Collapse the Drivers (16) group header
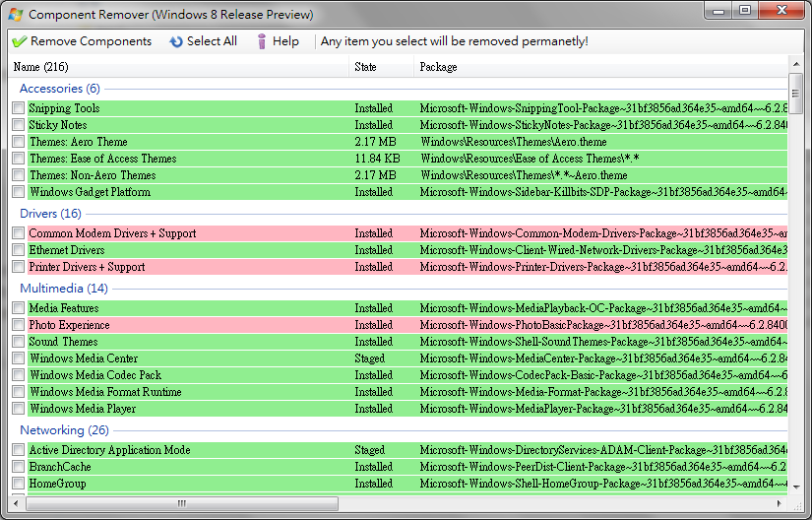This screenshot has height=520, width=812. (x=51, y=214)
